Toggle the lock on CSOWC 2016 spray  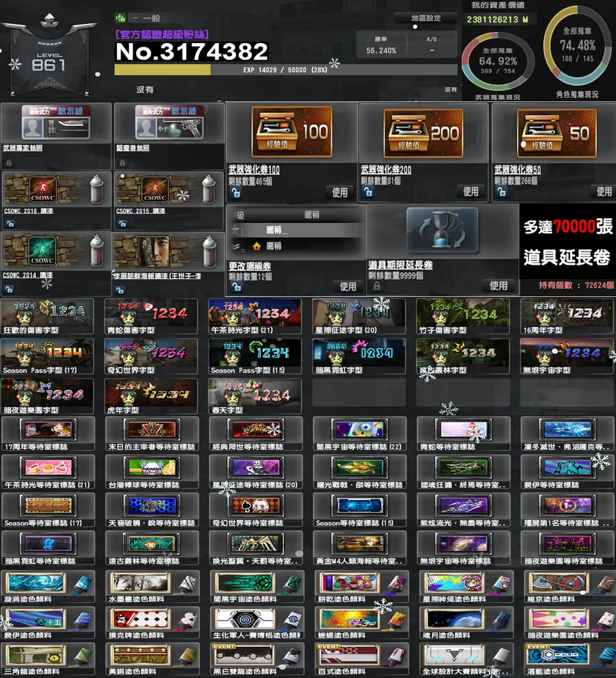tap(10, 223)
